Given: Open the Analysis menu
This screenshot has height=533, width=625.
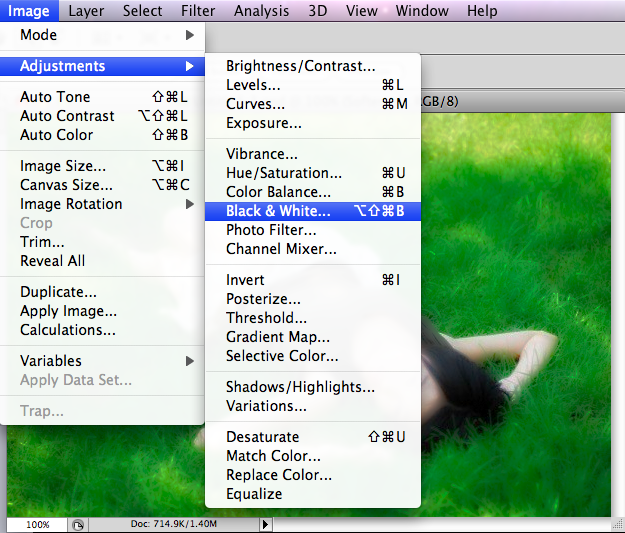Looking at the screenshot, I should pyautogui.click(x=261, y=11).
